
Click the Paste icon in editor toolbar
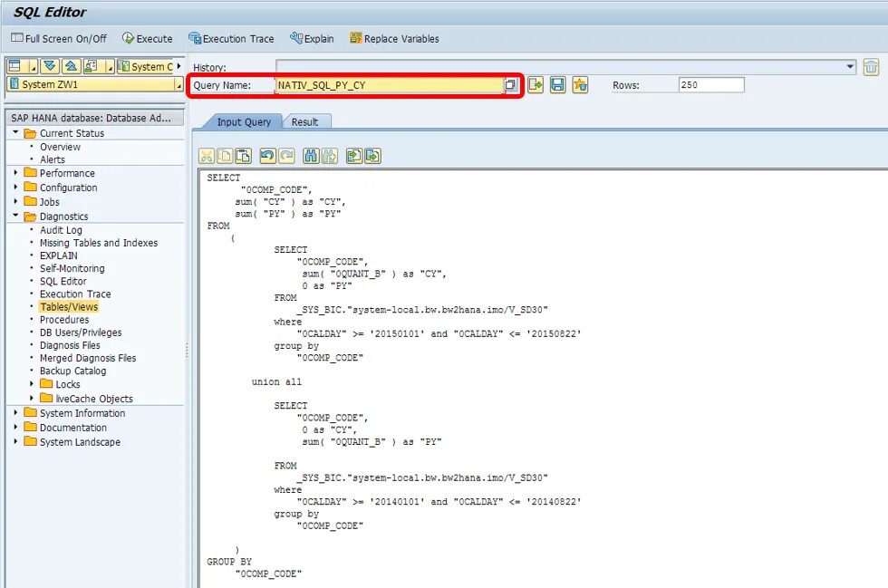(x=244, y=156)
